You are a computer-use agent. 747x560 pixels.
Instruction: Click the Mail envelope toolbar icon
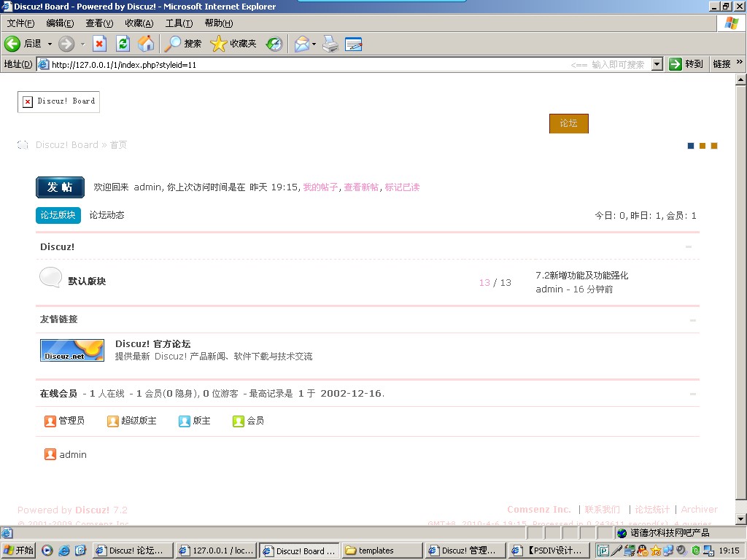point(301,44)
